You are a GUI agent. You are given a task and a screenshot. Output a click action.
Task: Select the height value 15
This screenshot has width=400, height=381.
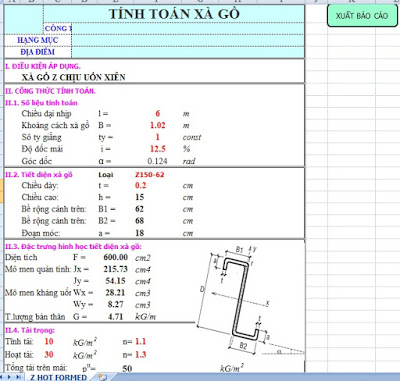coord(140,197)
